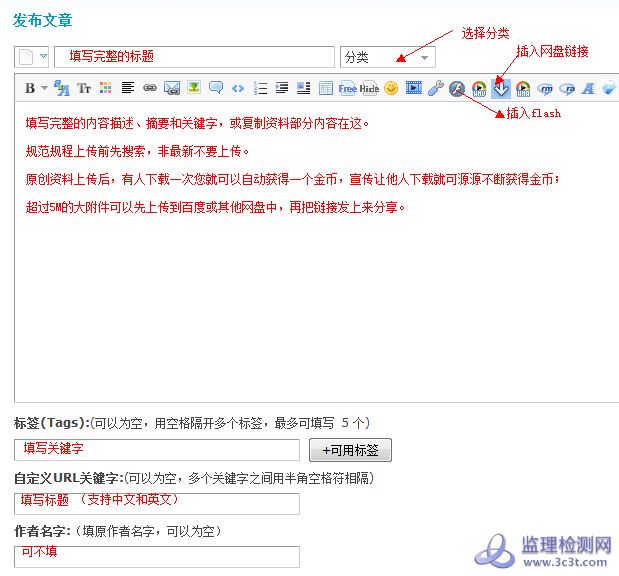This screenshot has height=576, width=619.
Task: Expand the arrow next to bold button
Action: pos(43,89)
